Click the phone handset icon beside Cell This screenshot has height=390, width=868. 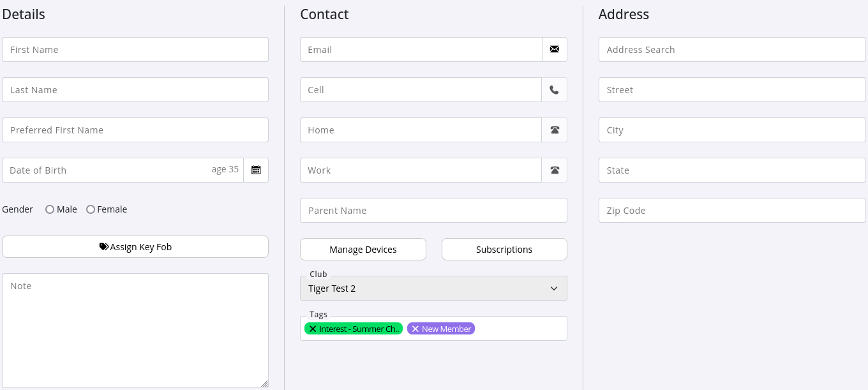pyautogui.click(x=554, y=90)
